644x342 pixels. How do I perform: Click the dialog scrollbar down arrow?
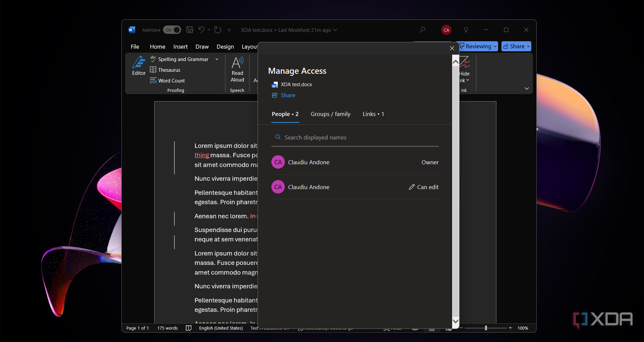pos(455,321)
